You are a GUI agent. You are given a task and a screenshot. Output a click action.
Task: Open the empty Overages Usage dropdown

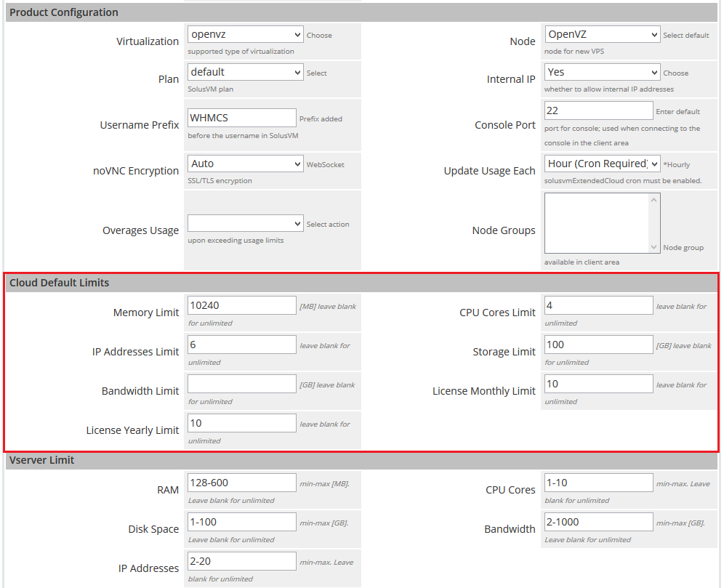tap(245, 223)
